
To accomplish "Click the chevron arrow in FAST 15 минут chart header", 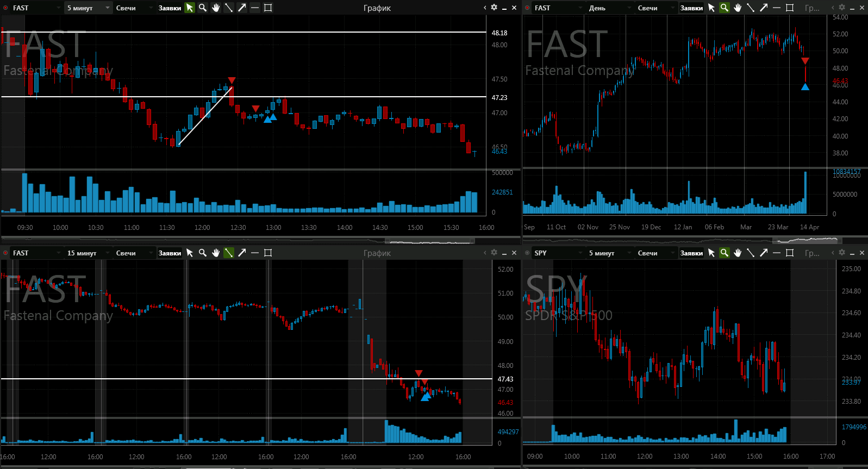I will 485,253.
